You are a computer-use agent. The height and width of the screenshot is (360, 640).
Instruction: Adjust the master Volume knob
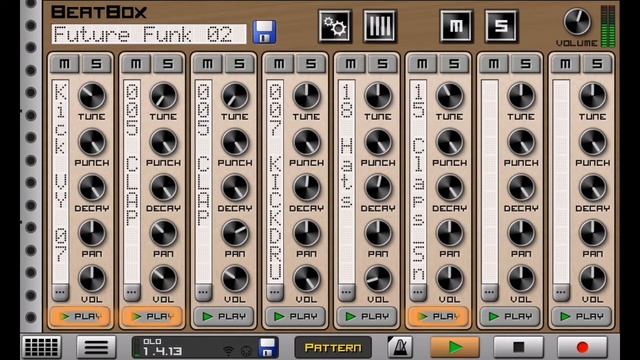tap(577, 21)
